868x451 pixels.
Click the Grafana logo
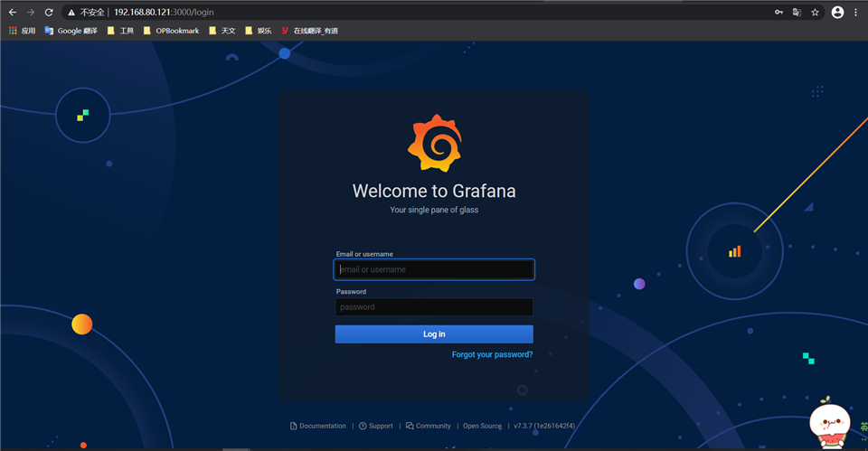click(435, 144)
